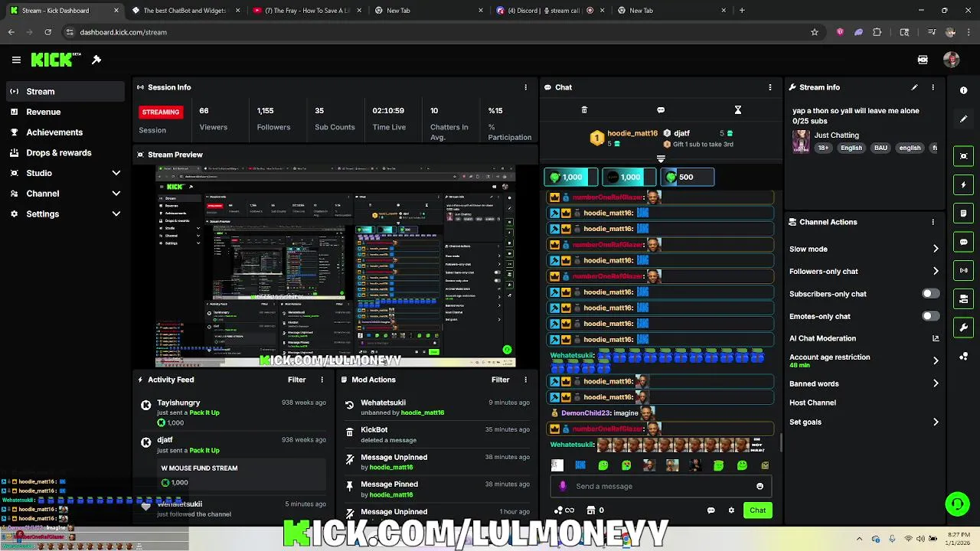Open Account age restriction options arrow
The height and width of the screenshot is (551, 980).
[936, 360]
